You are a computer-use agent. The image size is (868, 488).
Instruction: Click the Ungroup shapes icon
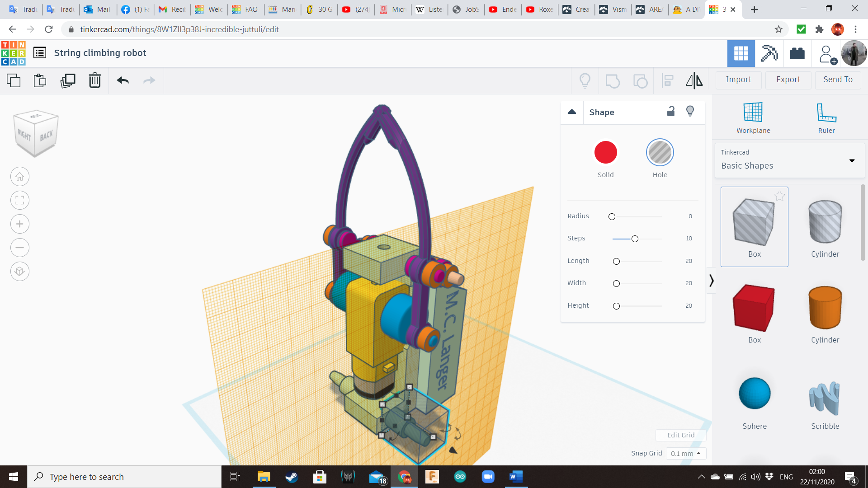(640, 80)
